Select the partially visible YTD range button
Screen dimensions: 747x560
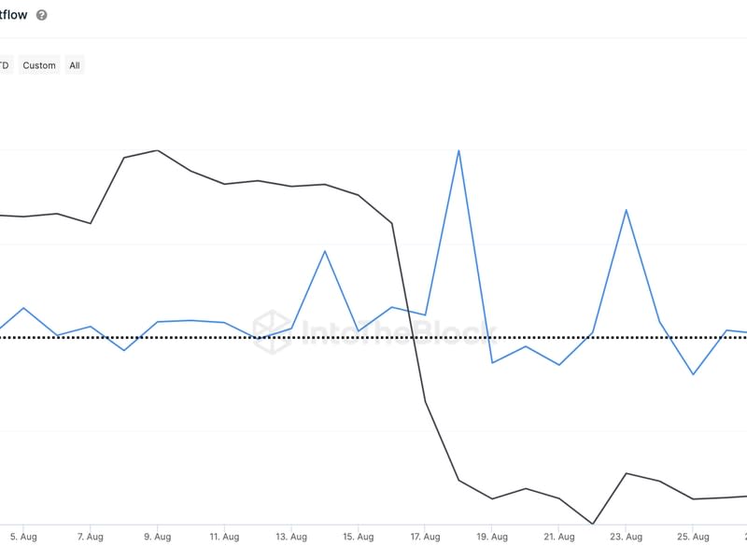pos(4,65)
